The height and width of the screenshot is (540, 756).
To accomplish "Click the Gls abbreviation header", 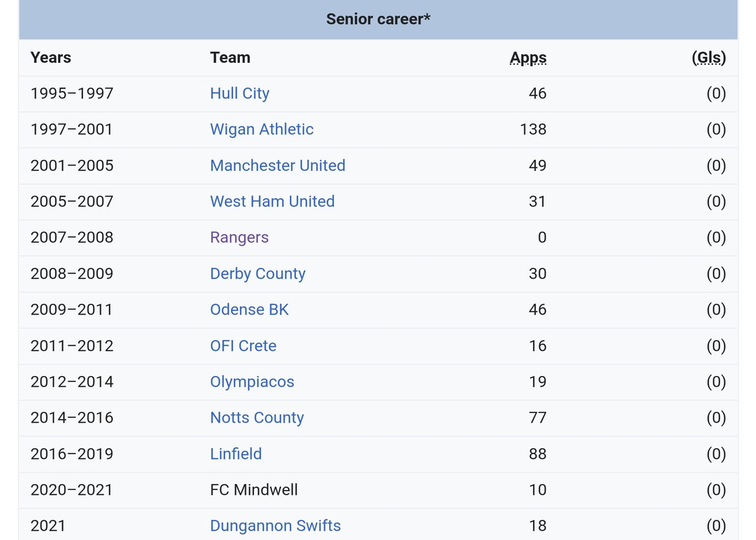I will pos(709,58).
